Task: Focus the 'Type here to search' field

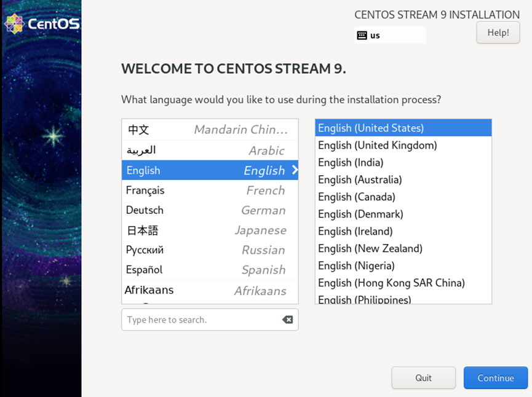Action: point(210,320)
